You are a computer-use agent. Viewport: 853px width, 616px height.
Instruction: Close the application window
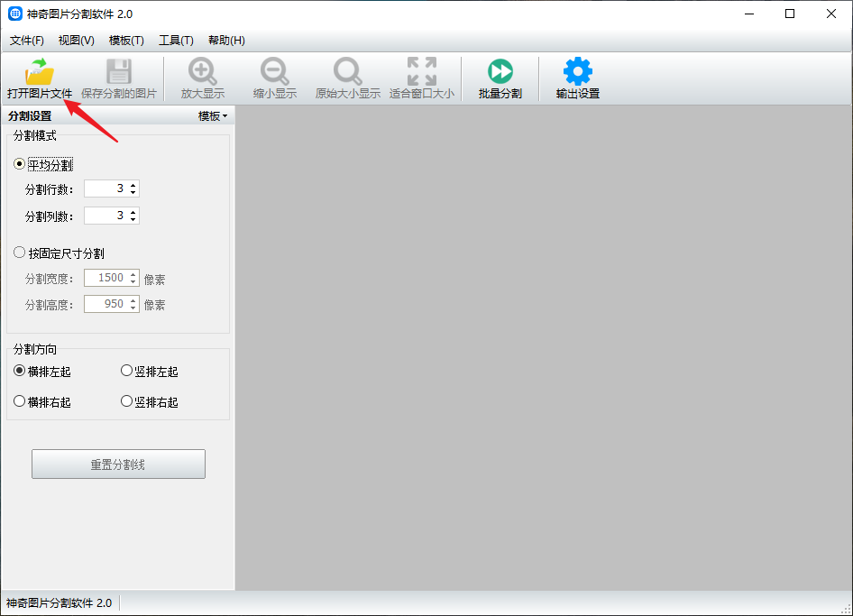click(x=831, y=14)
